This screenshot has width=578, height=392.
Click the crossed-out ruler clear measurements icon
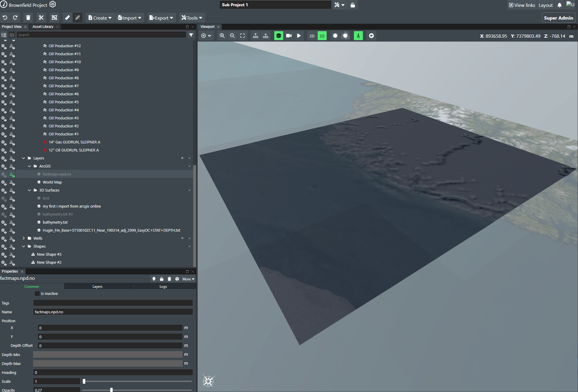tap(78, 18)
